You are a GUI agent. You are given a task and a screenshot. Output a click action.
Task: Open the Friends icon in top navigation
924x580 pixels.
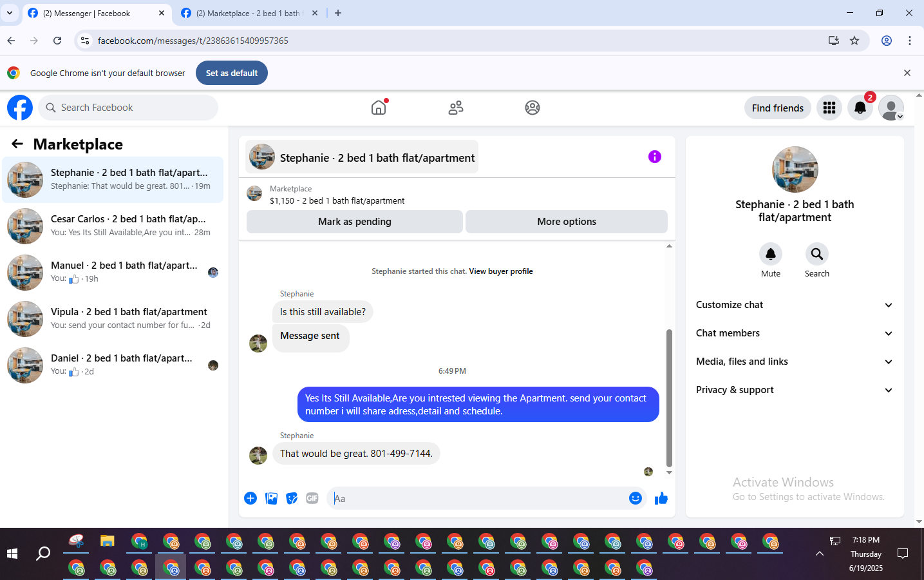[x=456, y=108]
